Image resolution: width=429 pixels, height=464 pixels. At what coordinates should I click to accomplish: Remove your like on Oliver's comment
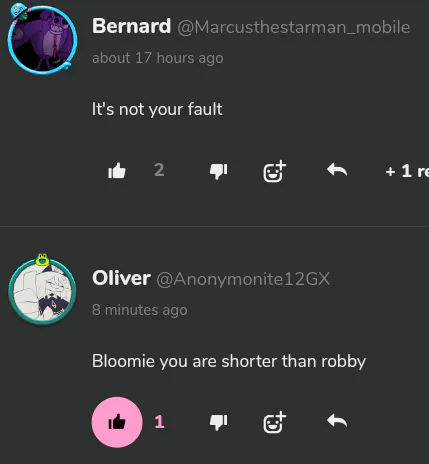(117, 422)
